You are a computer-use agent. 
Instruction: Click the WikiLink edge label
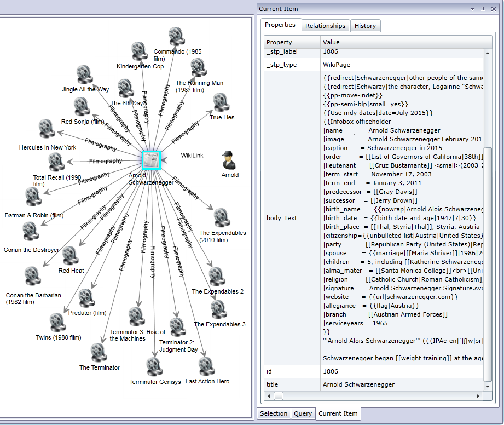pyautogui.click(x=192, y=156)
